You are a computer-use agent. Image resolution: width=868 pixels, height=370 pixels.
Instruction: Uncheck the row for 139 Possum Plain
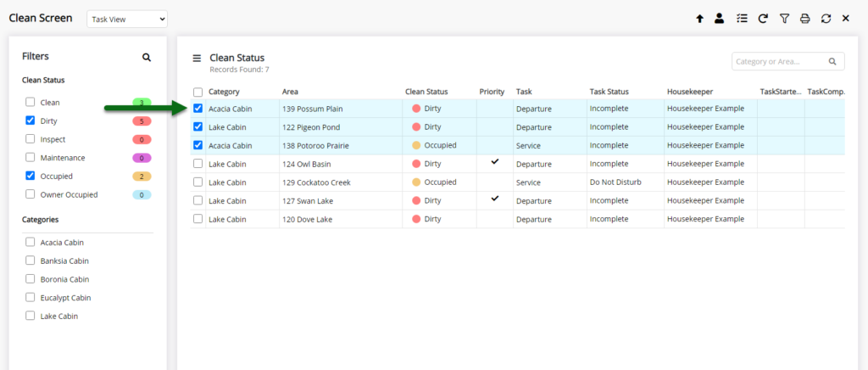(198, 109)
